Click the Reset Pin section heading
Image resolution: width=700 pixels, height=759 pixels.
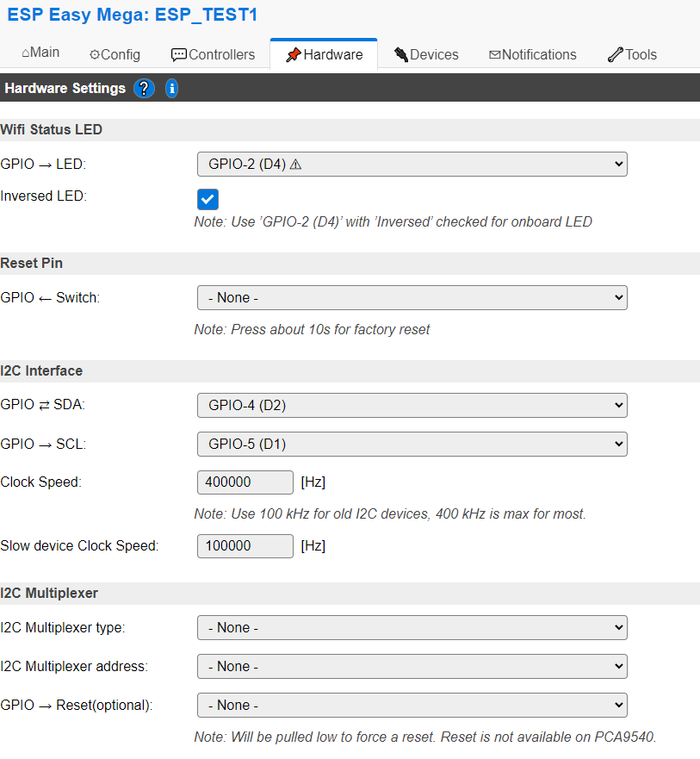click(x=32, y=264)
